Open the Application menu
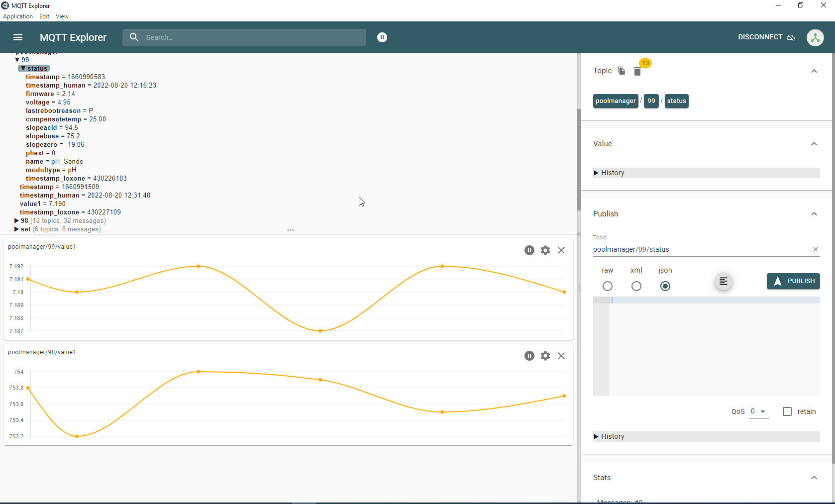835x504 pixels. tap(18, 16)
